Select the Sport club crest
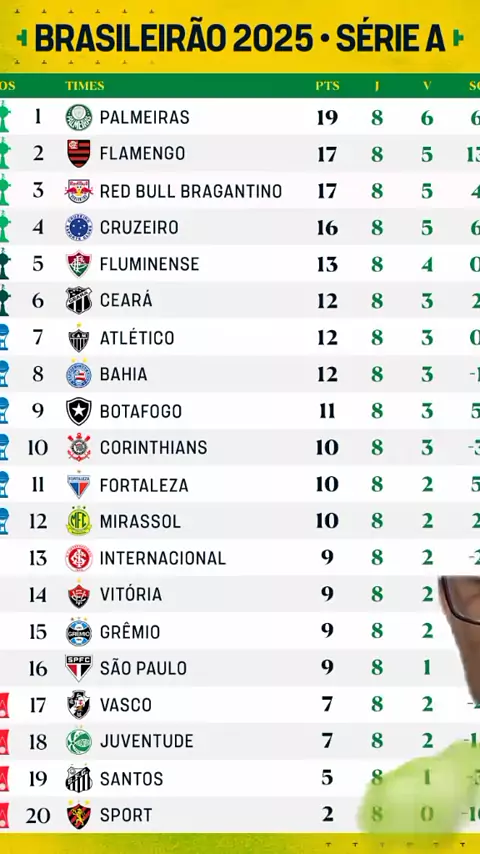Image resolution: width=480 pixels, height=854 pixels. tap(79, 815)
